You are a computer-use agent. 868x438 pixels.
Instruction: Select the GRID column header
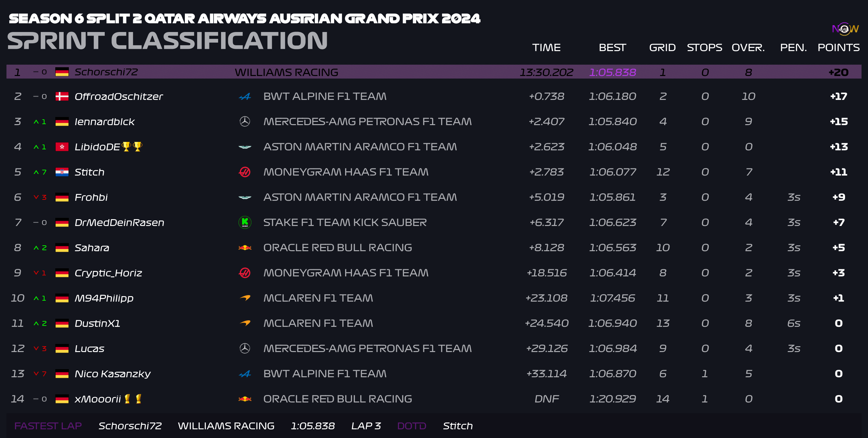pos(662,48)
